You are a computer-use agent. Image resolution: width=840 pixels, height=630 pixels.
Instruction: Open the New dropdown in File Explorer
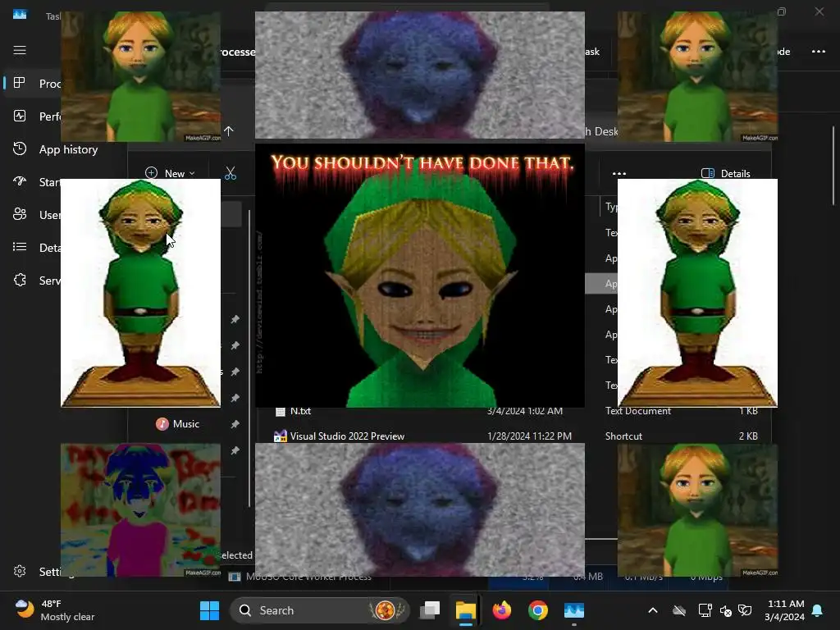171,173
